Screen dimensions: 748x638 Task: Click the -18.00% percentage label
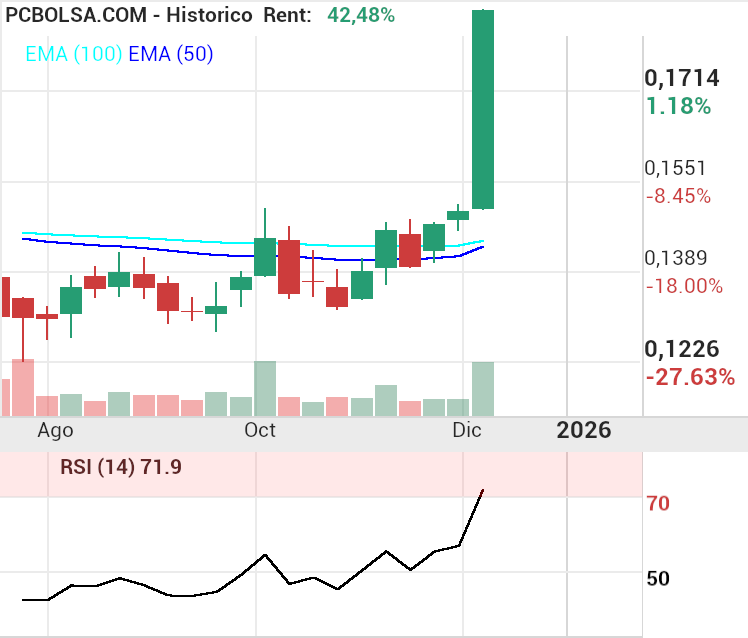(684, 286)
